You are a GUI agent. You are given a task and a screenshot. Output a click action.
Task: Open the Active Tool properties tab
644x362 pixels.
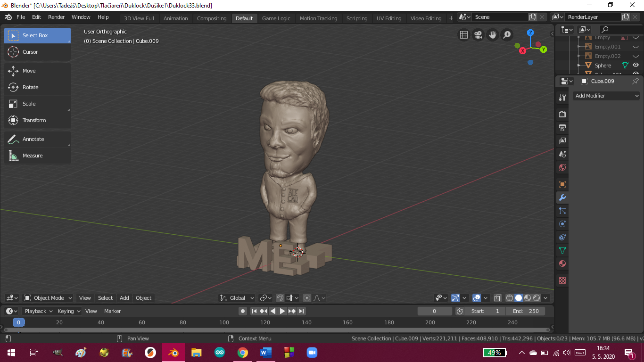(x=562, y=98)
